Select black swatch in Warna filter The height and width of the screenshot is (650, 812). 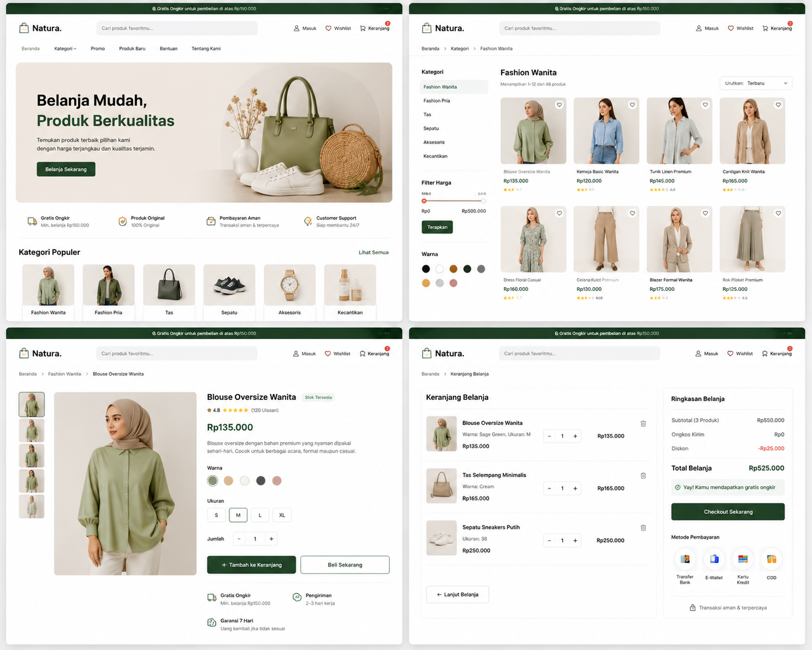426,269
